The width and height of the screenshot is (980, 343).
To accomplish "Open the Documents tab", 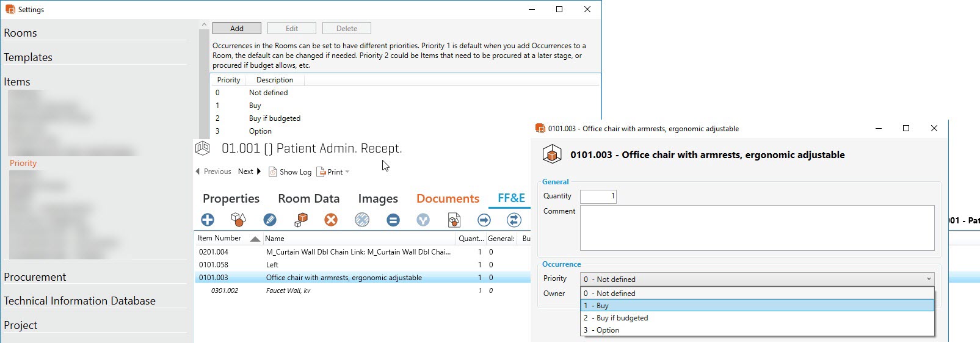I will (448, 198).
